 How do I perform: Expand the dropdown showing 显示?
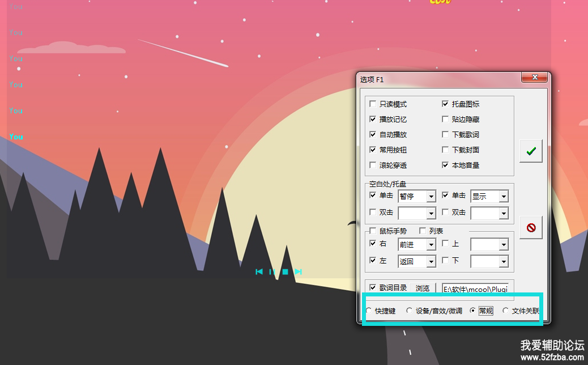[x=503, y=197]
